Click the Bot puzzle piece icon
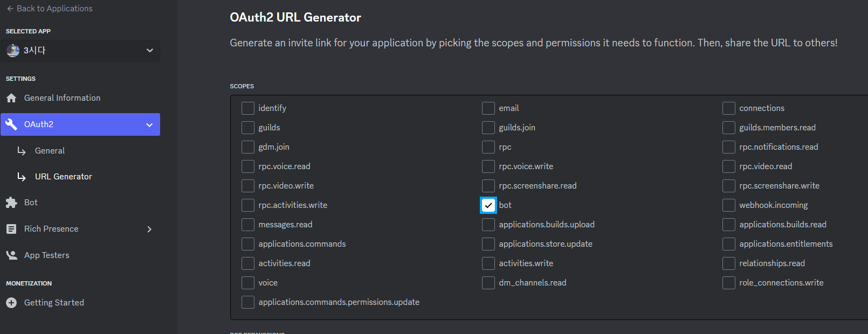This screenshot has height=334, width=868. coord(11,203)
